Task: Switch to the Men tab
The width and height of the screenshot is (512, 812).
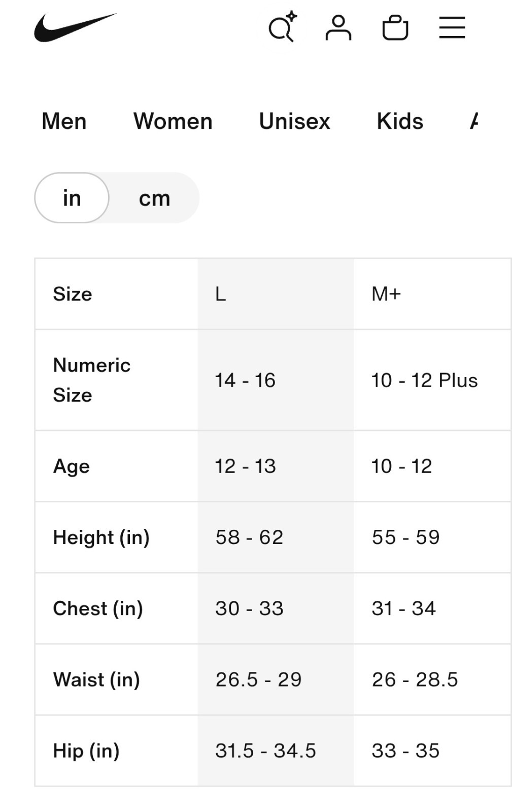Action: [64, 121]
